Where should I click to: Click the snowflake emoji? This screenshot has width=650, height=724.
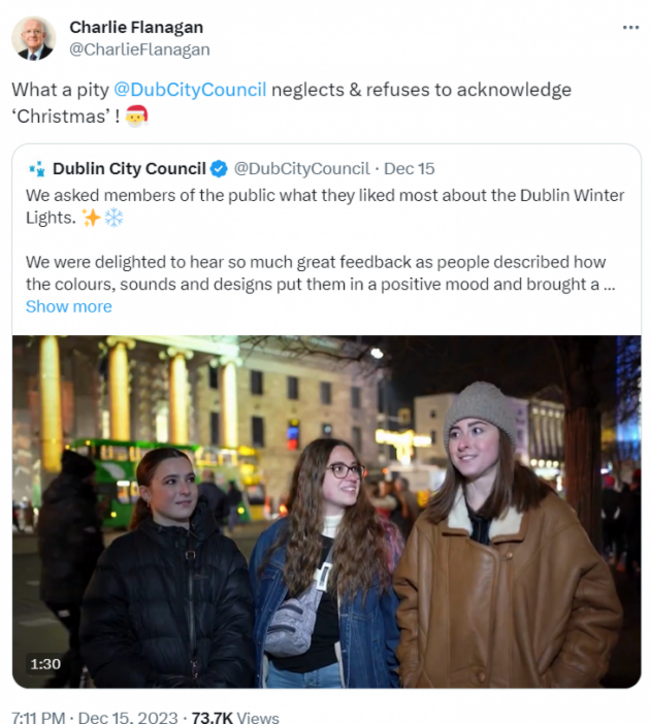pos(114,217)
